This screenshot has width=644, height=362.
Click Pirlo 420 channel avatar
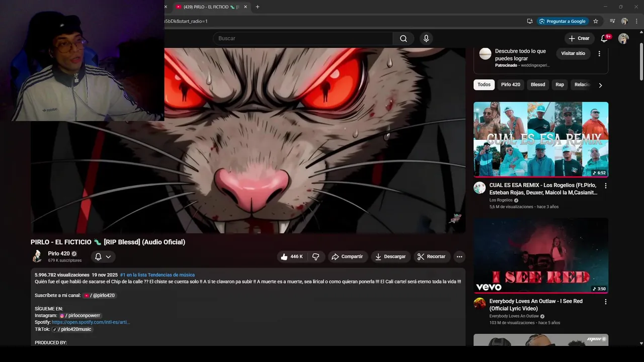point(37,256)
